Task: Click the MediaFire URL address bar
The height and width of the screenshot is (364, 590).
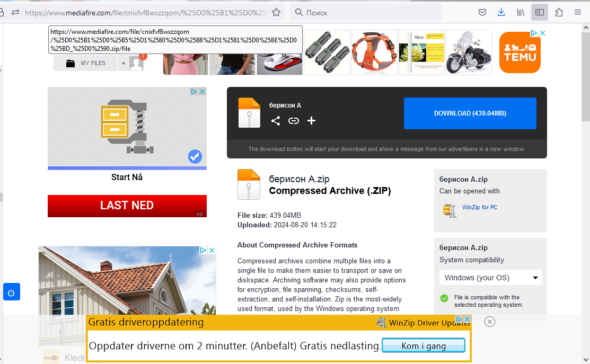Action: (x=146, y=13)
